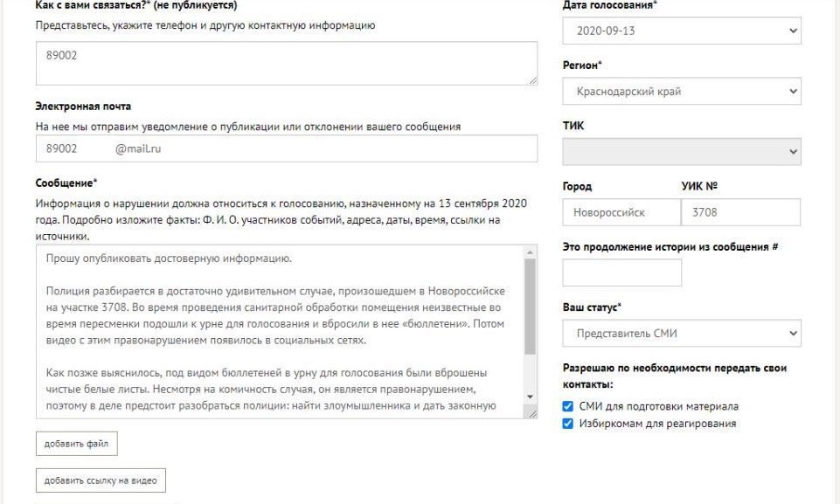The height and width of the screenshot is (504, 840).
Task: Click the Ваш статус* label
Action: click(x=592, y=307)
